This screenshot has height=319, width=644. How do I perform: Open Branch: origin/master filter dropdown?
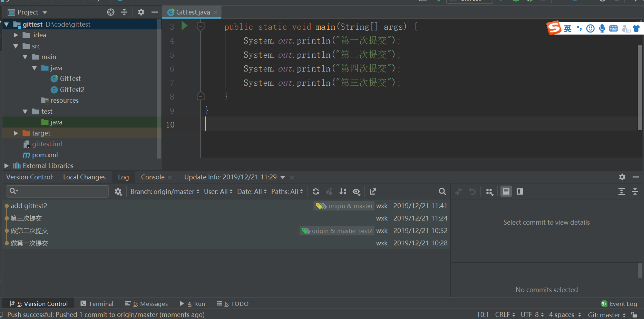[x=165, y=191]
